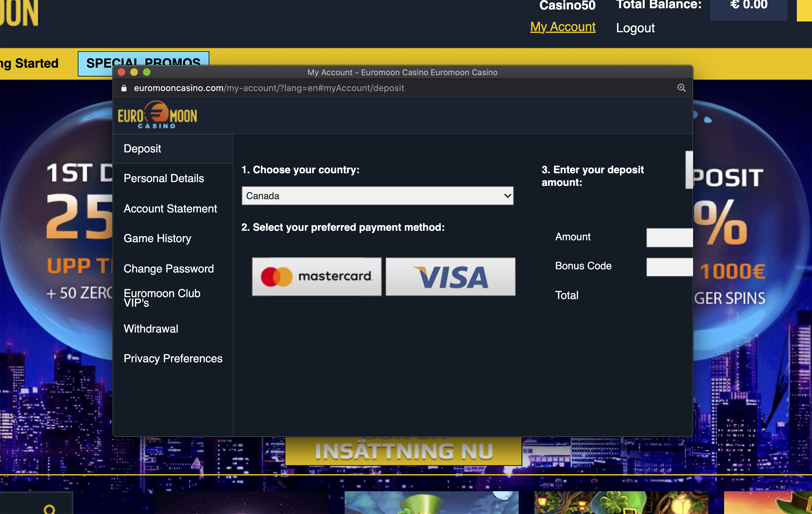The image size is (812, 514).
Task: Click into the Bonus Code field
Action: [670, 267]
